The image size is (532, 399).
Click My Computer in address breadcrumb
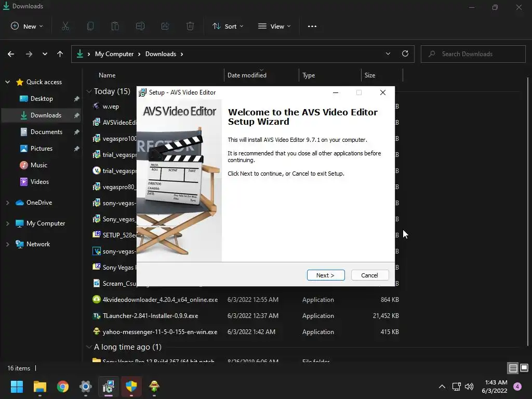pos(114,54)
